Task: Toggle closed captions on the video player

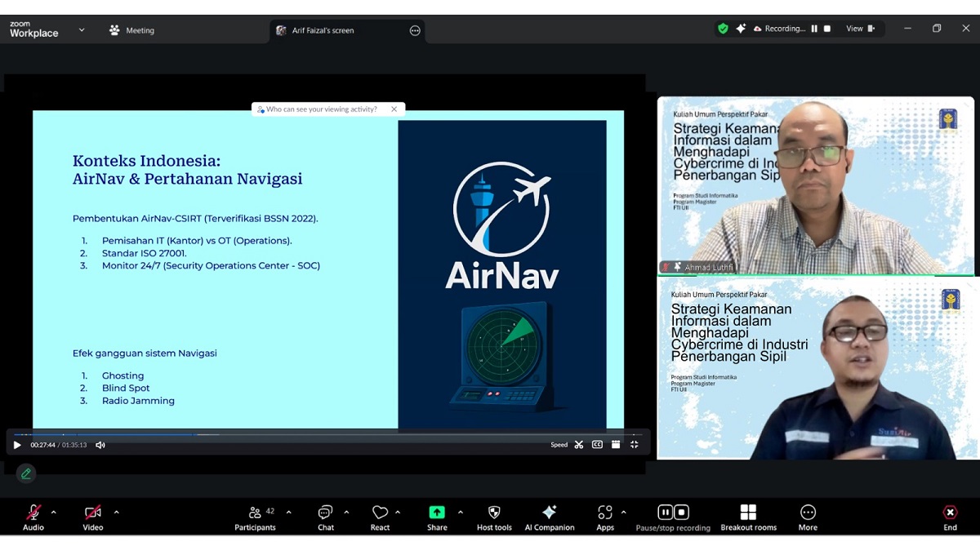Action: 597,445
